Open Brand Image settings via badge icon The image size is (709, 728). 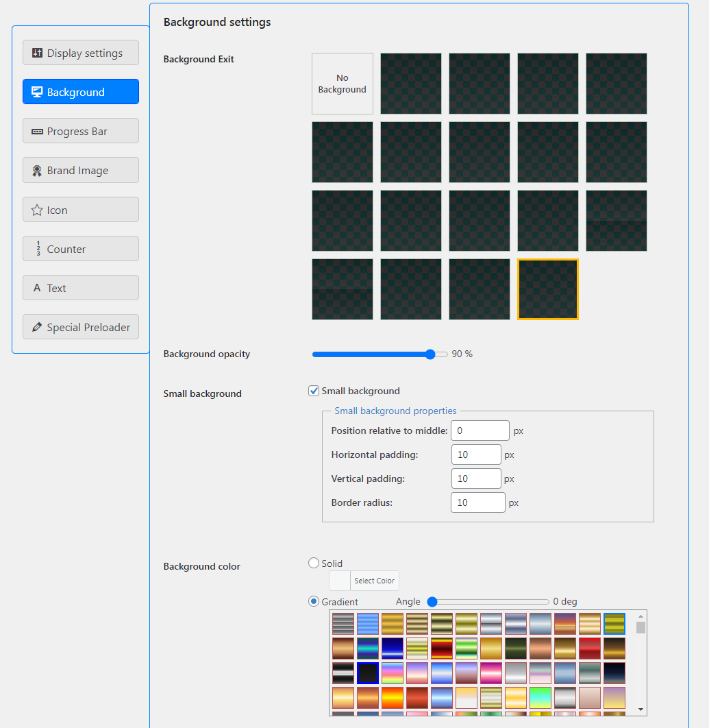point(37,170)
